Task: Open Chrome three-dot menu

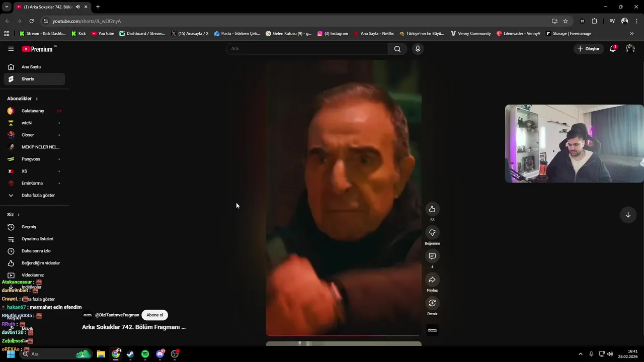Action: point(637,21)
